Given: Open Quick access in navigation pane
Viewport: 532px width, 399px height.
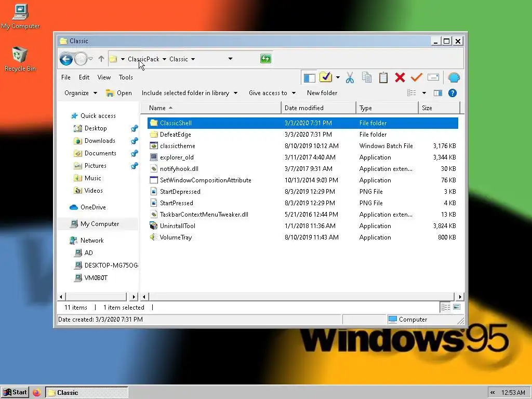Looking at the screenshot, I should (94, 116).
